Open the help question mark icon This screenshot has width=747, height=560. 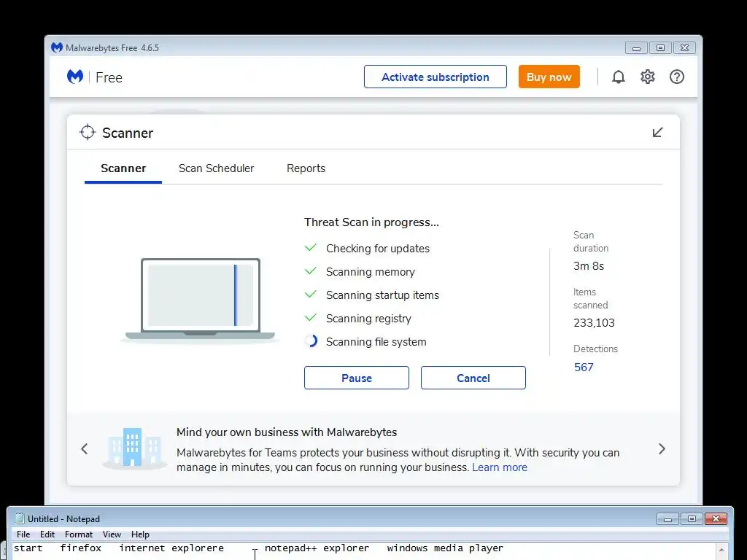[676, 77]
